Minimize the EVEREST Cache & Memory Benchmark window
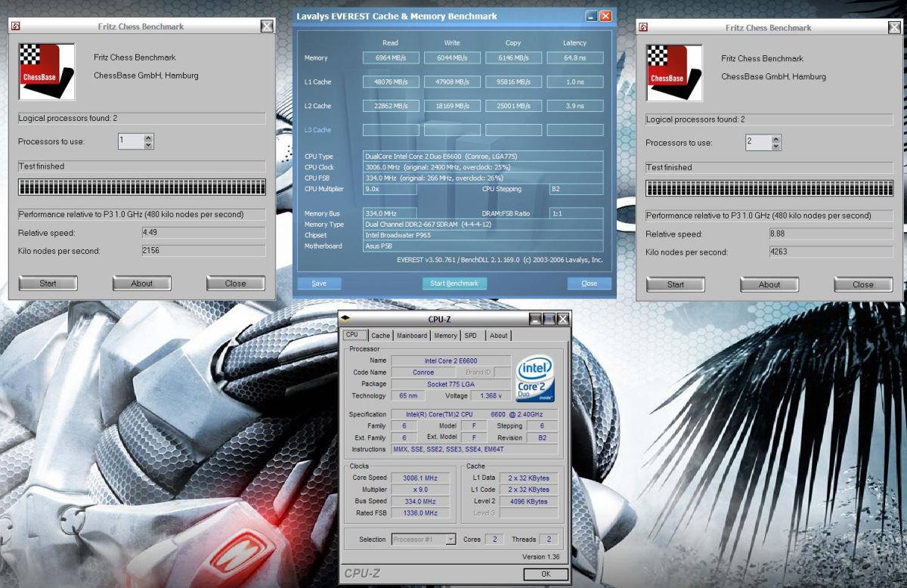 [591, 16]
